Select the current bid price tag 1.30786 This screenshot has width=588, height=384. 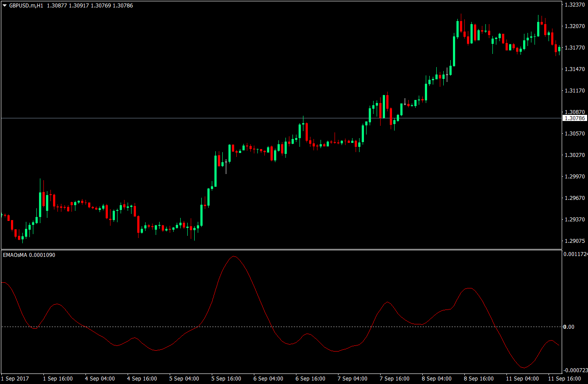(x=575, y=117)
